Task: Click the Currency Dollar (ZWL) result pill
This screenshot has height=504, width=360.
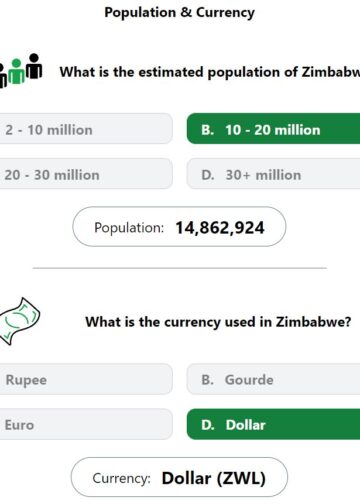Action: (x=179, y=477)
